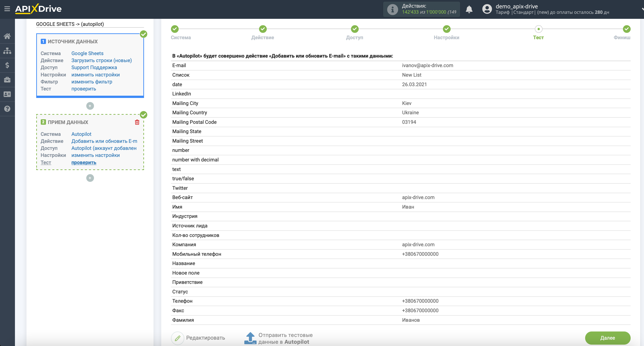Open Загрузить строки (новые) action link
Screen dimensions: 644x346
click(x=101, y=60)
